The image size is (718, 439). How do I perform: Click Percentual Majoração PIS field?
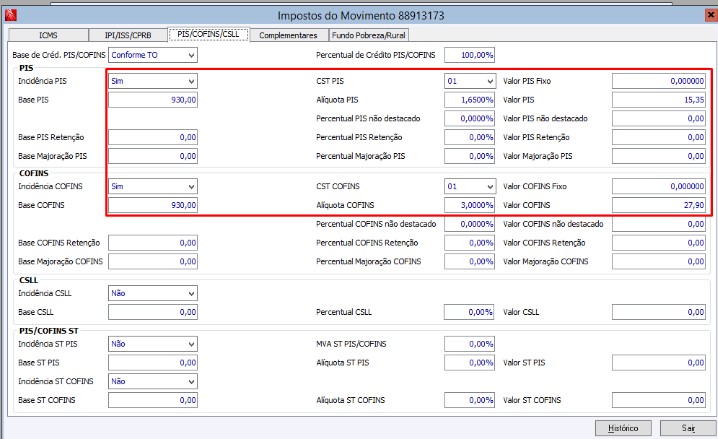coord(469,156)
